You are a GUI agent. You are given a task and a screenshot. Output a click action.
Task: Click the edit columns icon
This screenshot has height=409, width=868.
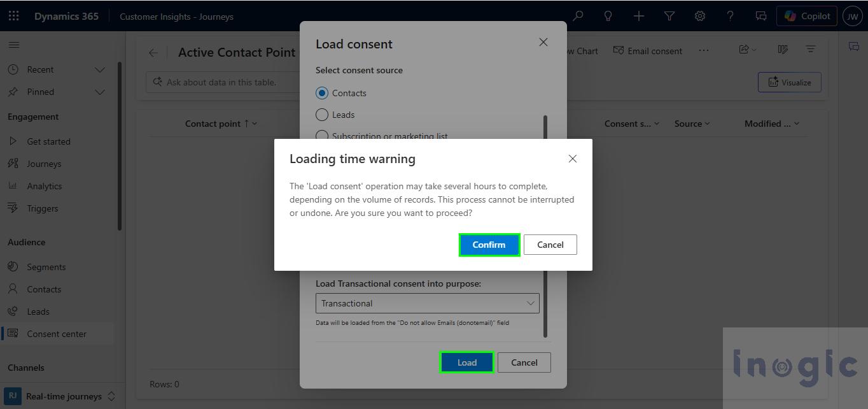pyautogui.click(x=783, y=49)
